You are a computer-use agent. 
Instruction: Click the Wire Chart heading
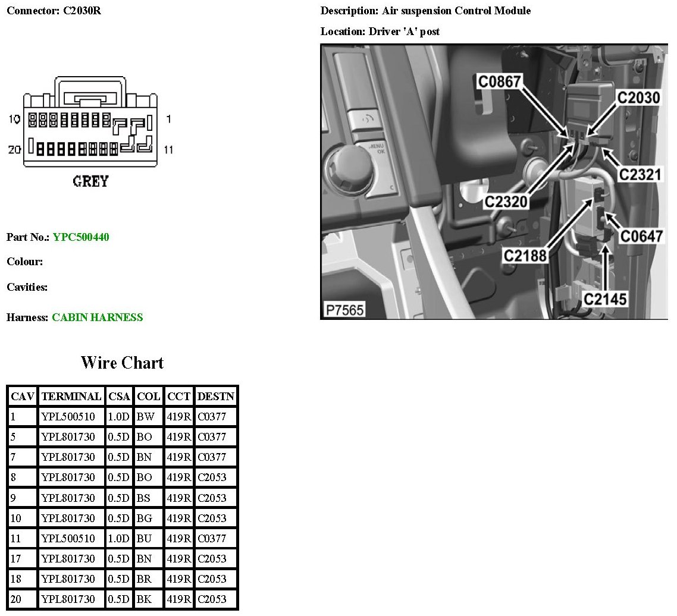coord(122,362)
